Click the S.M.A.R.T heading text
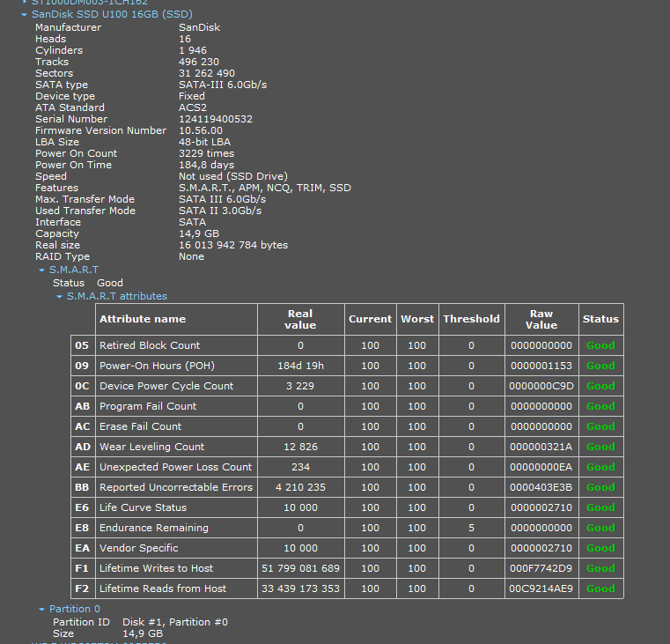Screen dimensions: 670x644 click(73, 270)
